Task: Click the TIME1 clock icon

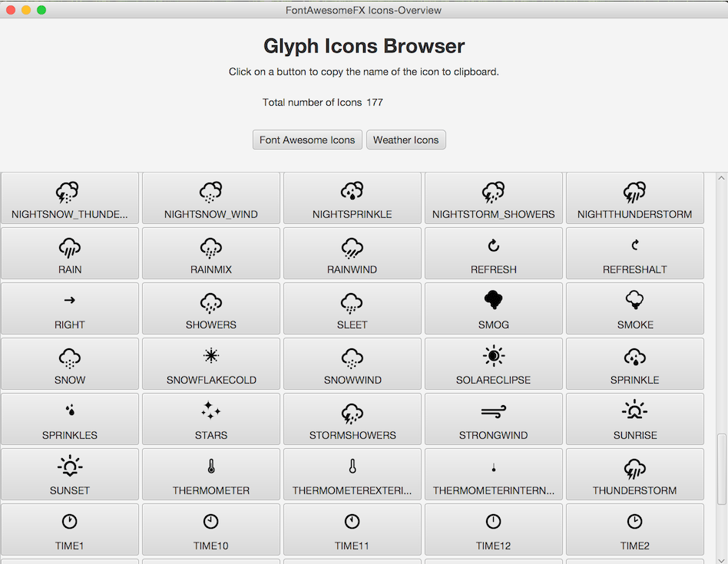Action: click(x=70, y=521)
